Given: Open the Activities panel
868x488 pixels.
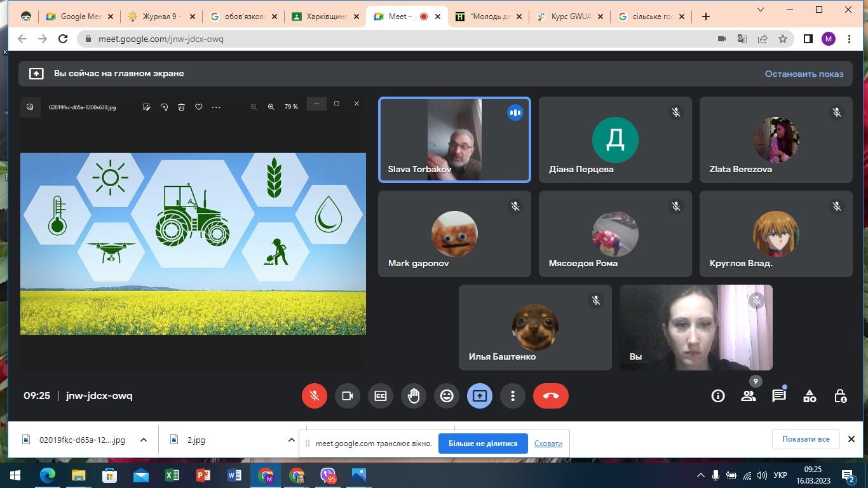Looking at the screenshot, I should 810,396.
